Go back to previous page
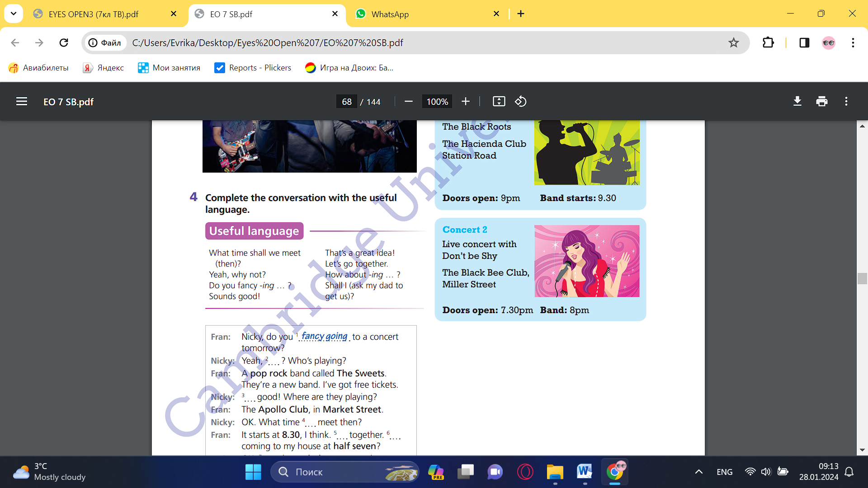The width and height of the screenshot is (868, 488). tap(15, 42)
